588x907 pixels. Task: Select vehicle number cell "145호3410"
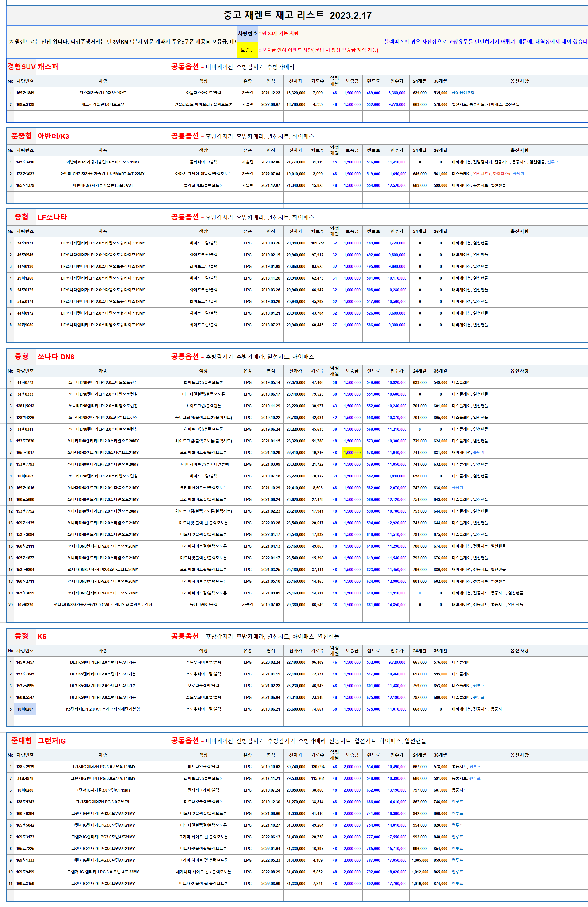point(25,162)
